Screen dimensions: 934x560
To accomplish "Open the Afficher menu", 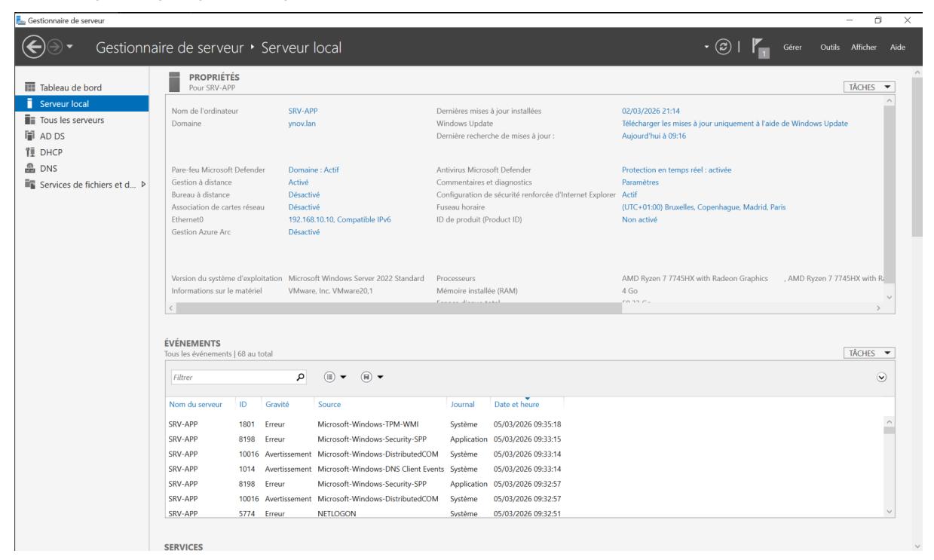I will (x=864, y=48).
